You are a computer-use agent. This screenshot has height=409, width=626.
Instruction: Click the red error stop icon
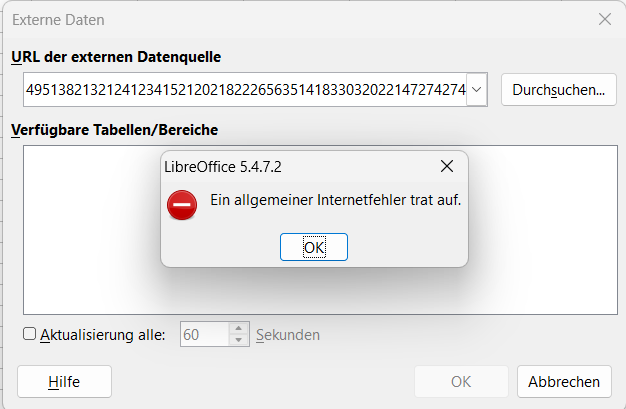pyautogui.click(x=182, y=205)
